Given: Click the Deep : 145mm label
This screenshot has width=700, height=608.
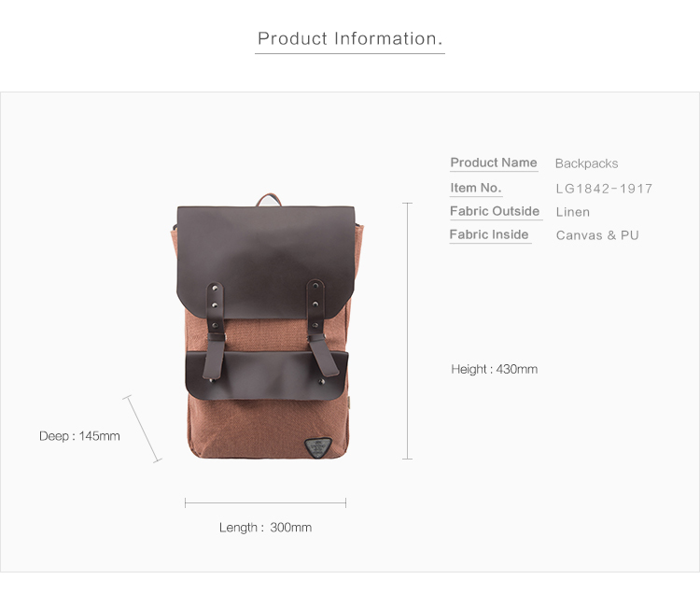Looking at the screenshot, I should coord(79,436).
